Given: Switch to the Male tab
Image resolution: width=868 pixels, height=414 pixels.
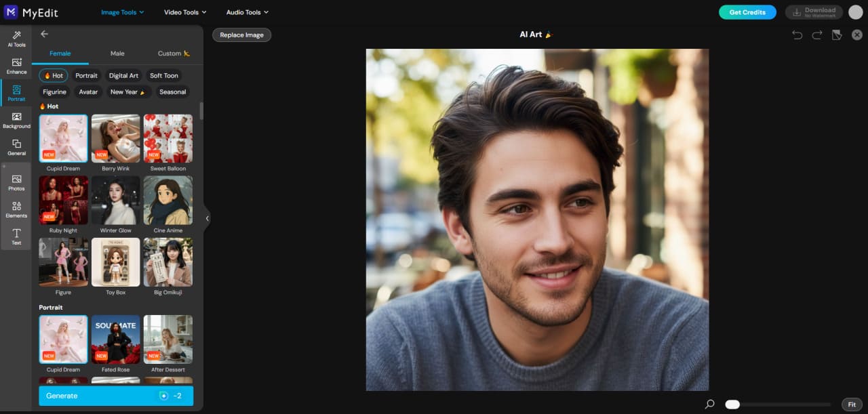Looking at the screenshot, I should coord(117,53).
